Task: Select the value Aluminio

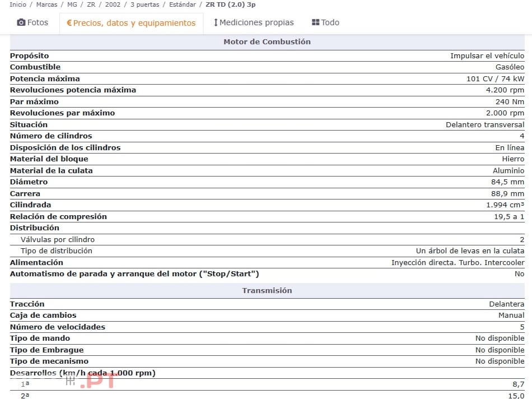Action: coord(508,171)
